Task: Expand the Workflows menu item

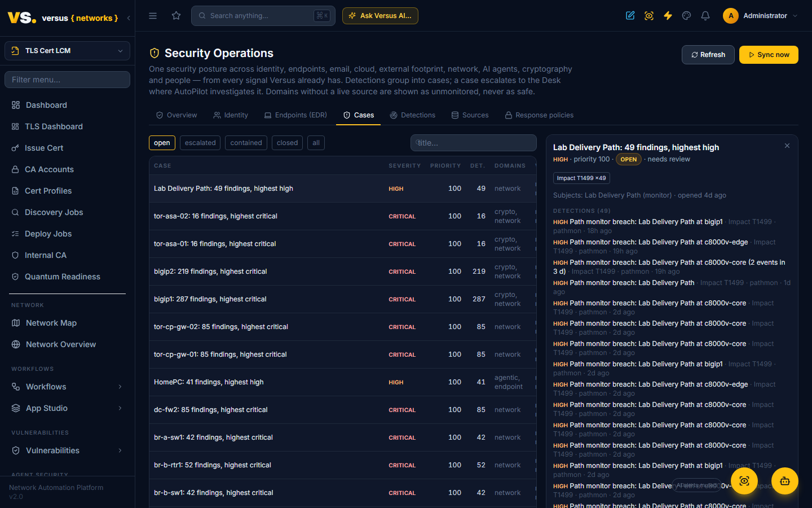Action: [68, 387]
